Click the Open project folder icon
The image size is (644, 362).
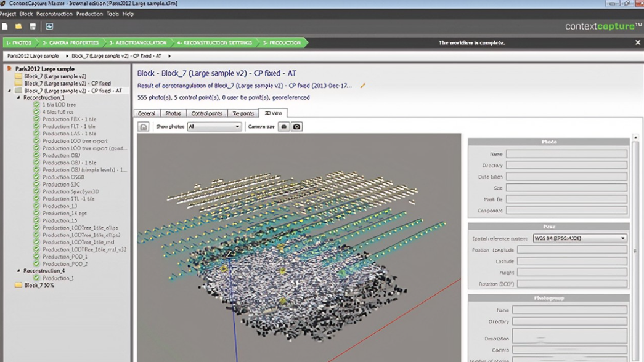click(x=18, y=26)
